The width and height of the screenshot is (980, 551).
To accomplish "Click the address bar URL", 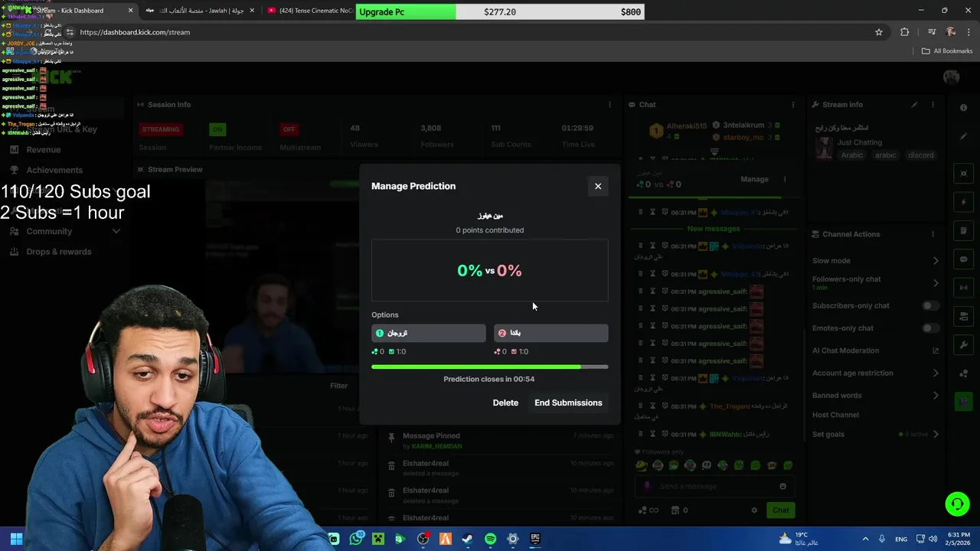I will pyautogui.click(x=135, y=32).
